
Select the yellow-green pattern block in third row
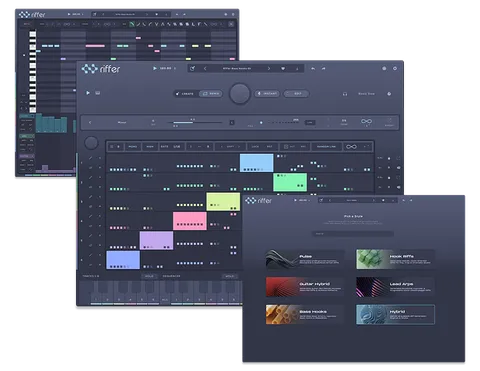(x=223, y=201)
